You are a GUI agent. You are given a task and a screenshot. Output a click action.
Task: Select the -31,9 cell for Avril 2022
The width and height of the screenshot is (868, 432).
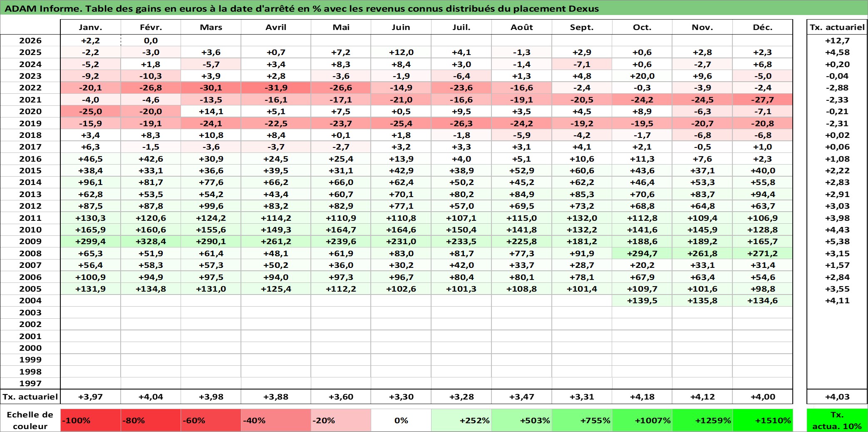pyautogui.click(x=276, y=87)
